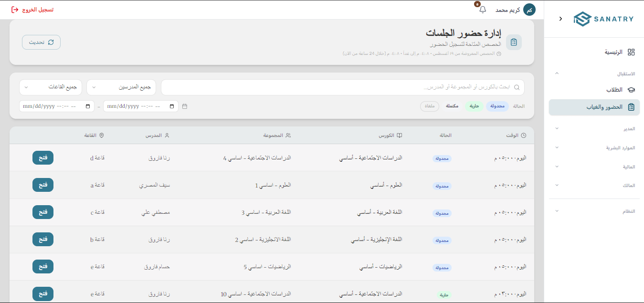Expand the المالية sidebar section

(x=594, y=167)
